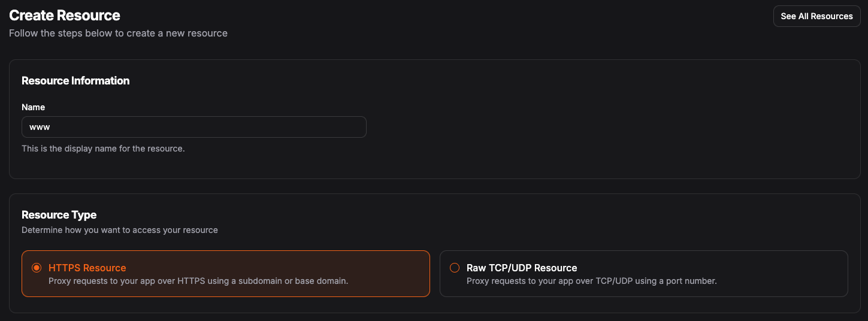This screenshot has width=868, height=321.
Task: Click the "Resource Type" section heading
Action: pyautogui.click(x=59, y=215)
